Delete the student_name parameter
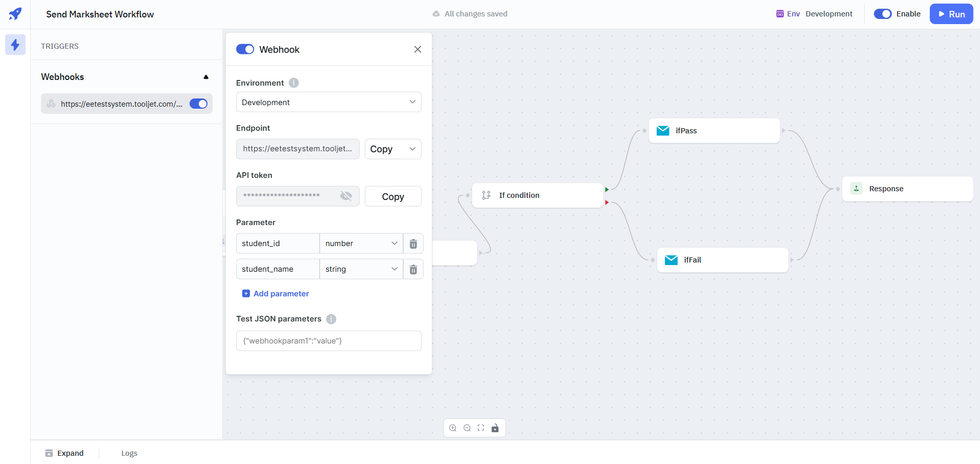This screenshot has height=464, width=980. 413,269
